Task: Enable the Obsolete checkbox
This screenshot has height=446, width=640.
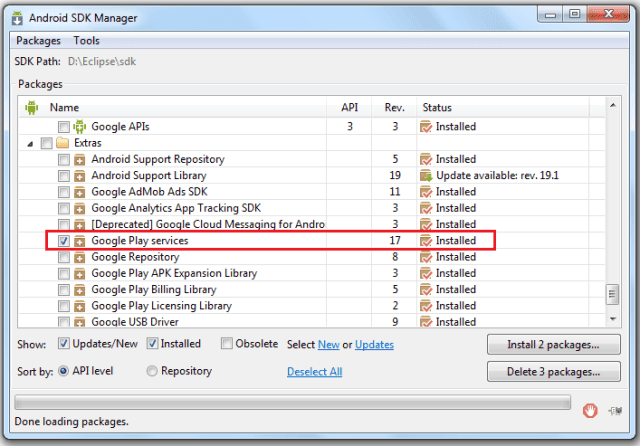Action: (226, 344)
